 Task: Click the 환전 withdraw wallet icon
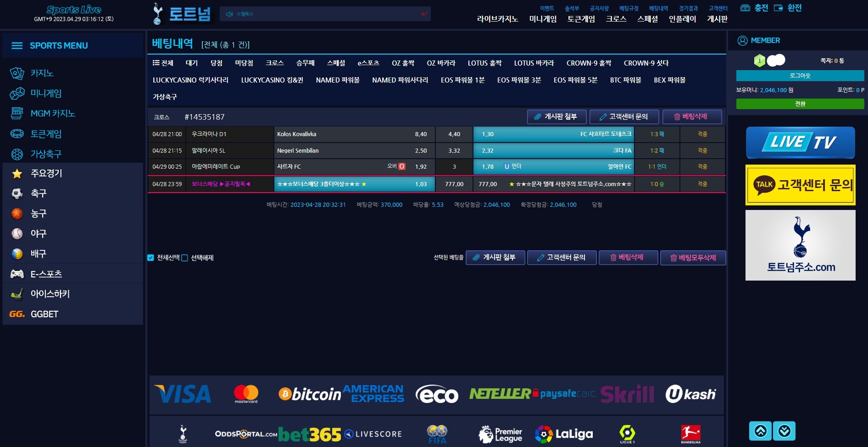[778, 8]
